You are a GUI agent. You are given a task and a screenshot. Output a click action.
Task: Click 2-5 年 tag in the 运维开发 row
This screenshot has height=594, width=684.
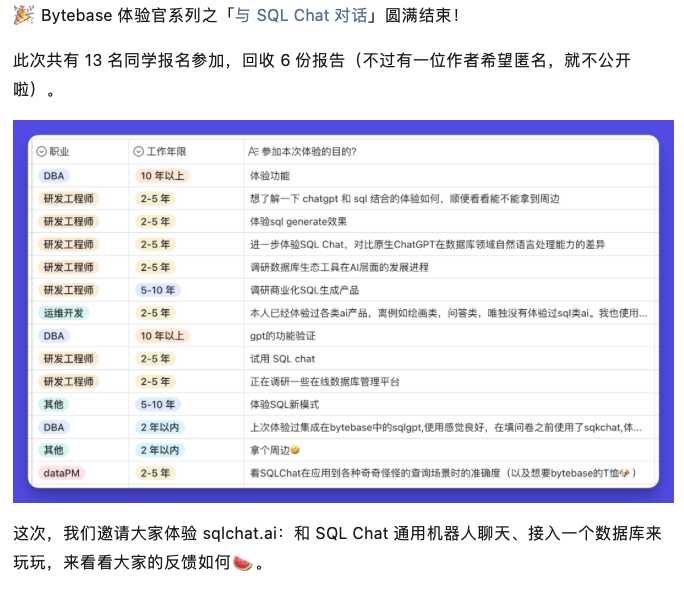pos(155,313)
